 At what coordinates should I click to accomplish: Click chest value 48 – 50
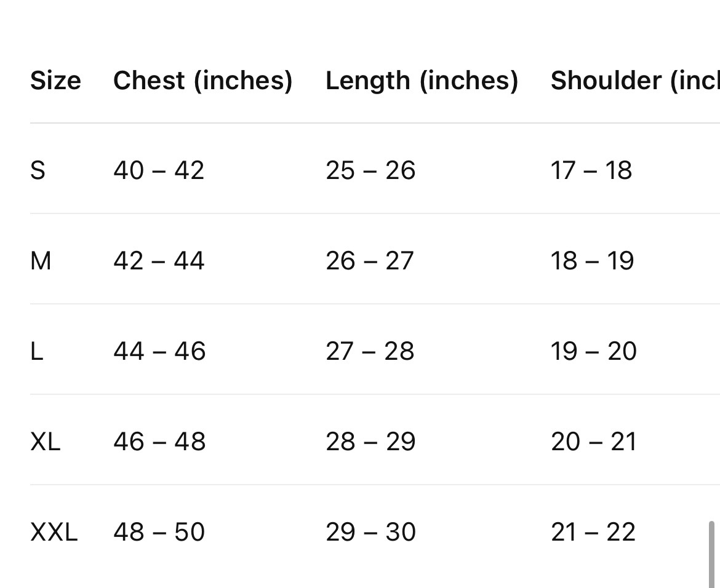(159, 533)
